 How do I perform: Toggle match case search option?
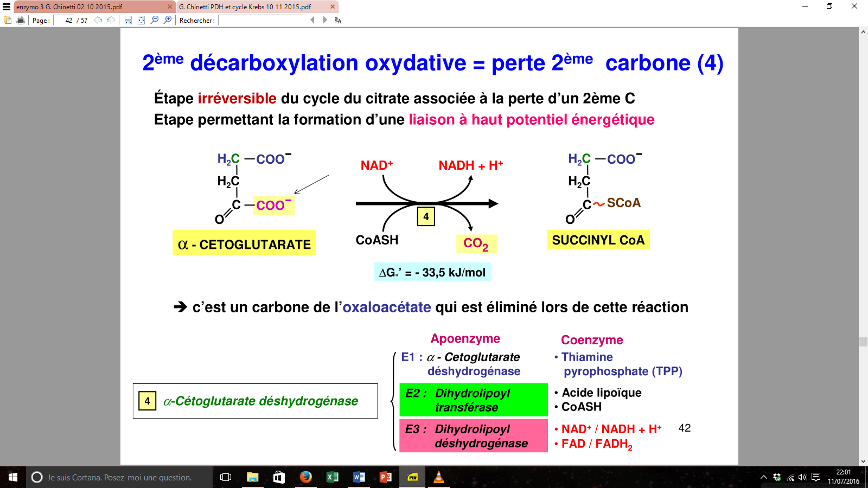pos(338,20)
